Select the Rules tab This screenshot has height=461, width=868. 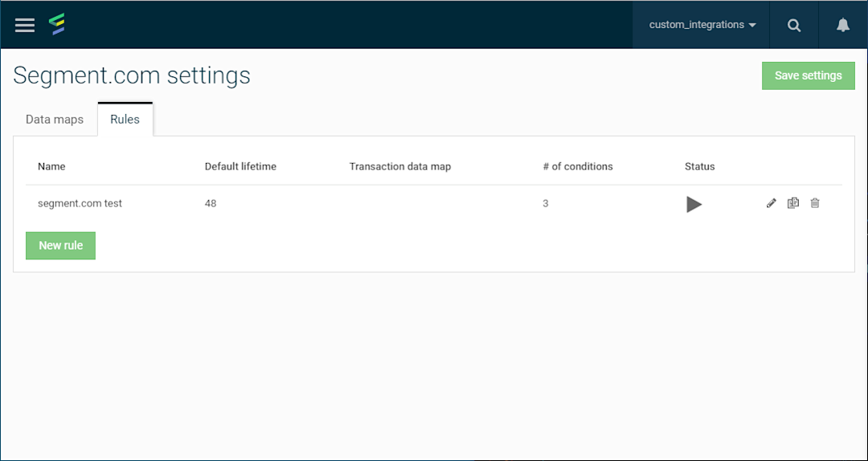(x=125, y=120)
